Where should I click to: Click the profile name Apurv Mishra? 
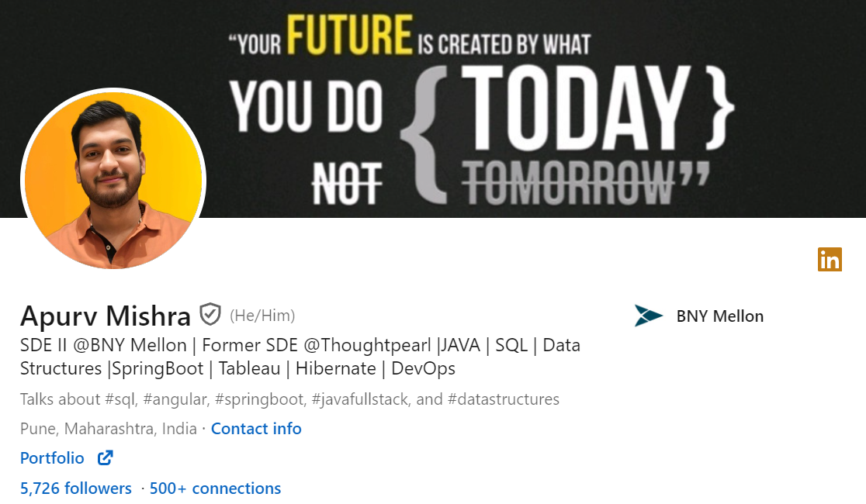(x=106, y=316)
